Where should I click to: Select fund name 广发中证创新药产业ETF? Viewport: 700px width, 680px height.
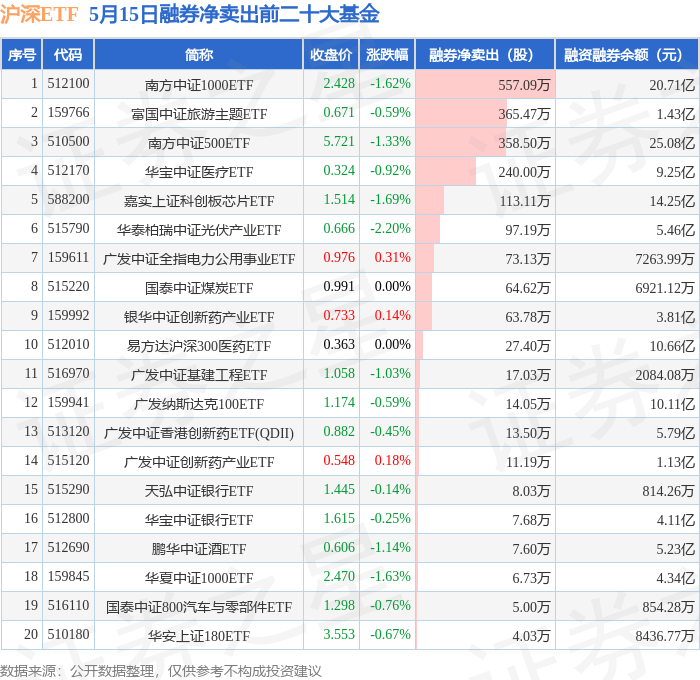[x=199, y=462]
